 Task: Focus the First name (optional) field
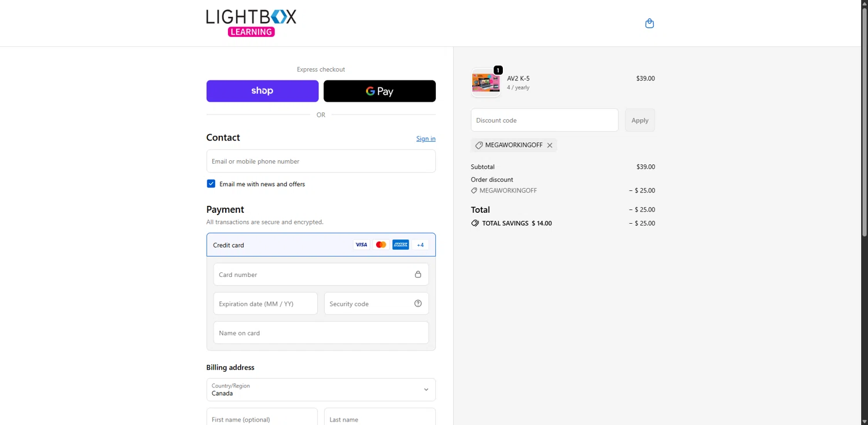(262, 417)
